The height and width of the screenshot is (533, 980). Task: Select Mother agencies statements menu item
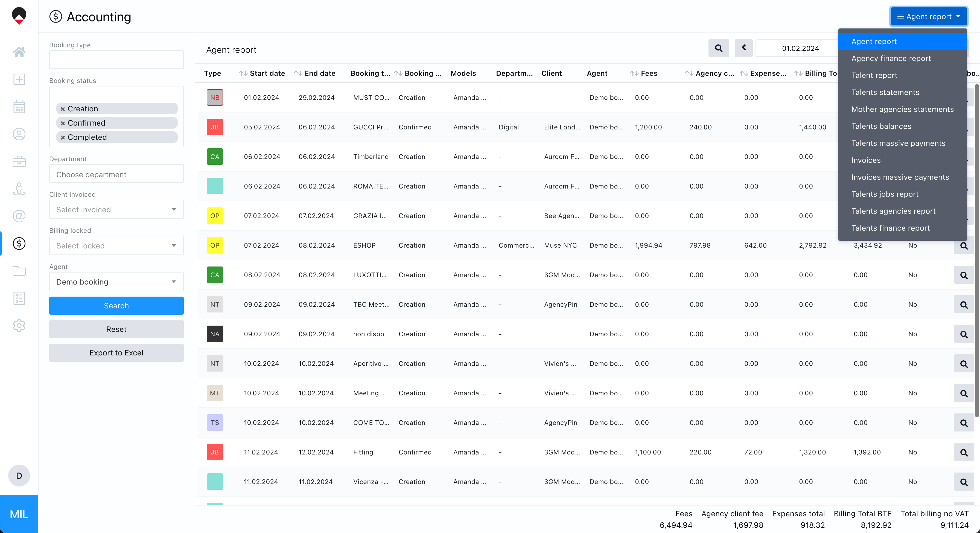click(x=902, y=109)
